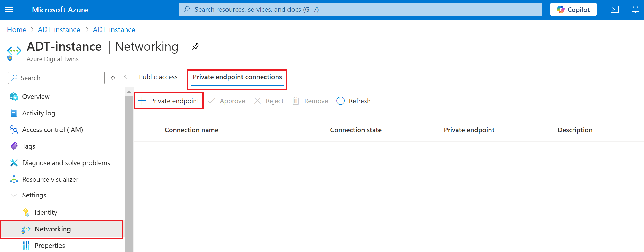
Task: Open first ADT-instance breadcrumb link
Action: click(x=59, y=29)
